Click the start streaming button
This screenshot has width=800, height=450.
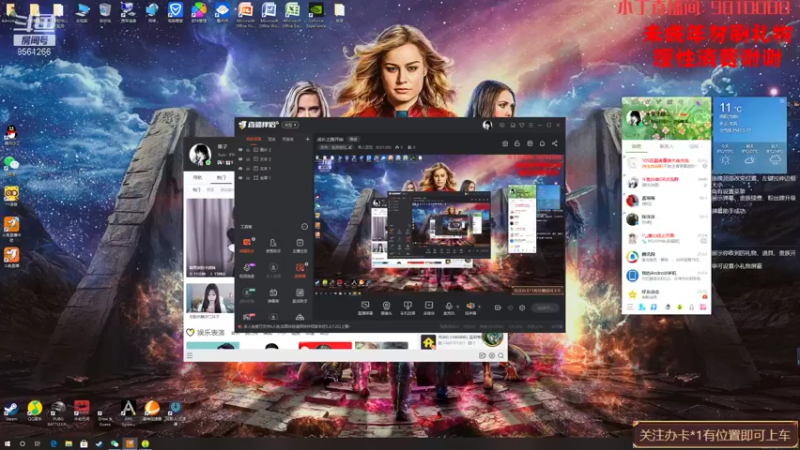point(545,308)
